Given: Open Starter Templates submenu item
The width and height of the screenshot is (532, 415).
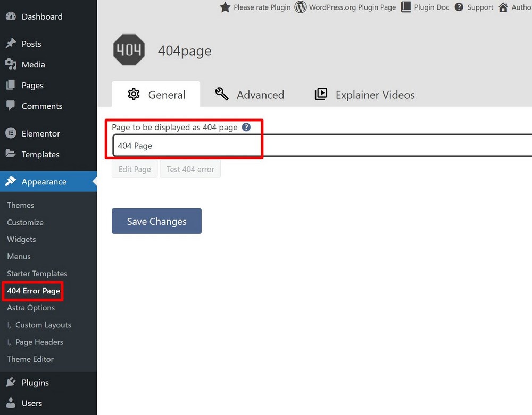Looking at the screenshot, I should pyautogui.click(x=37, y=274).
